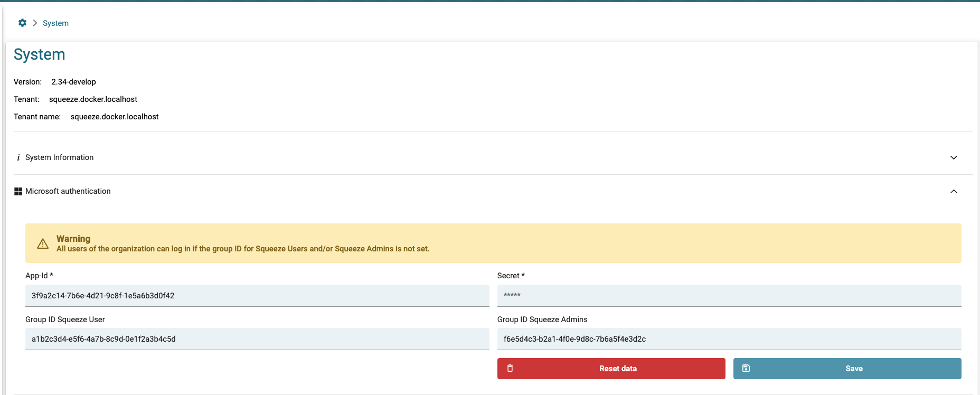Click the Microsoft authentication header label
980x395 pixels.
(68, 191)
